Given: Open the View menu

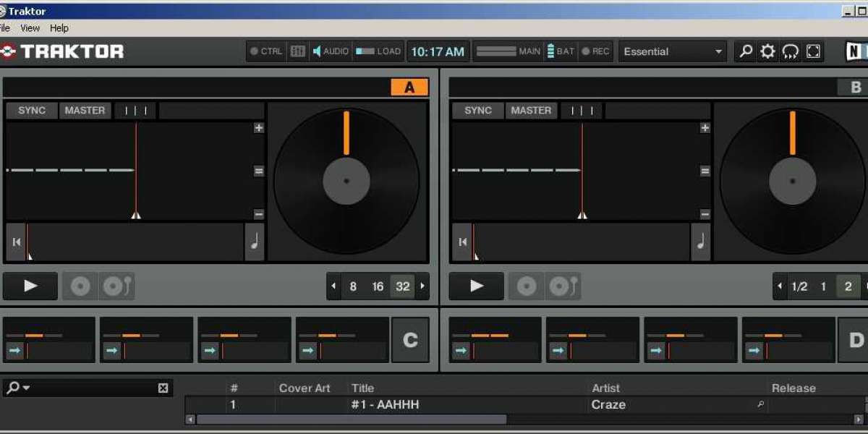Looking at the screenshot, I should (x=30, y=28).
